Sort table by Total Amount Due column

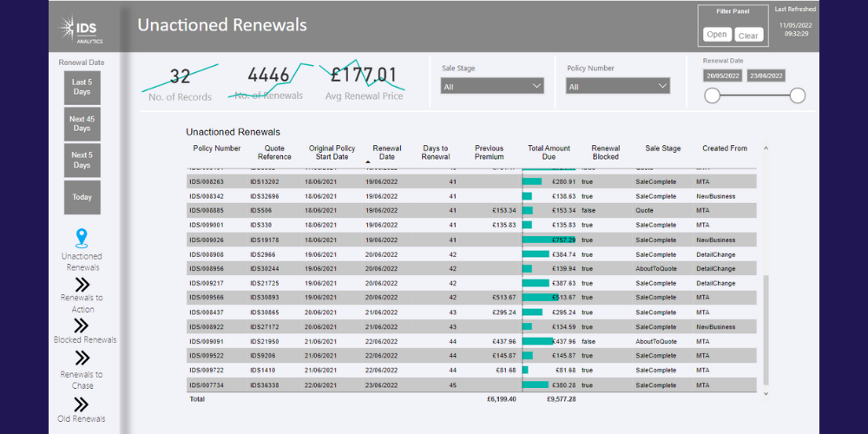click(x=549, y=153)
